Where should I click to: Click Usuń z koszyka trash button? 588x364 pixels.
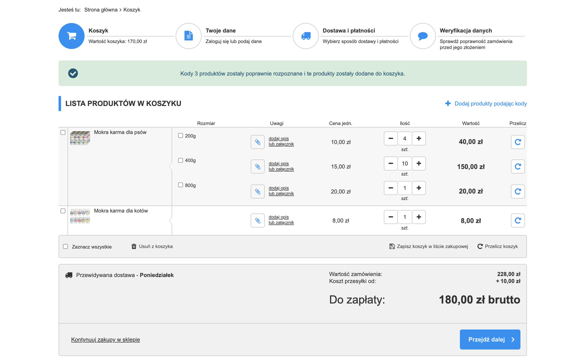(x=152, y=246)
